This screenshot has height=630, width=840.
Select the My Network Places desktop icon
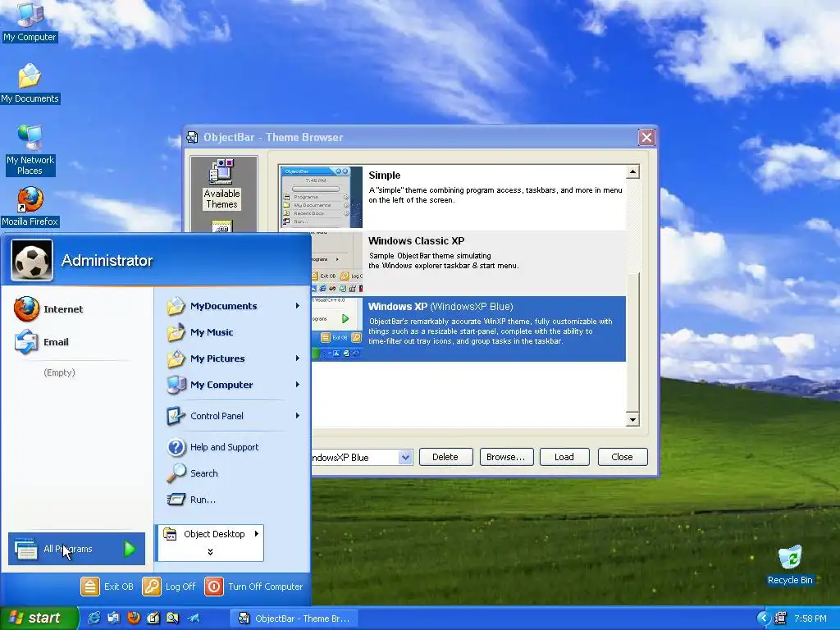coord(30,150)
